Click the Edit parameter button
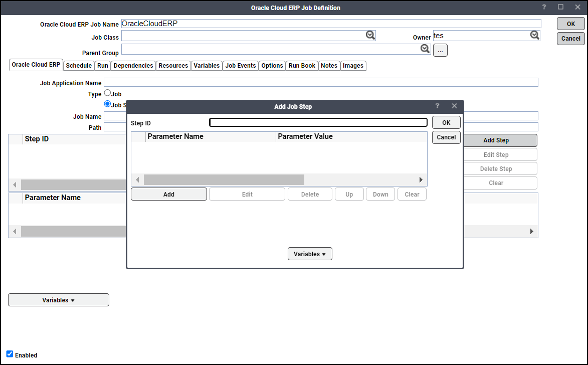This screenshot has width=588, height=365. (x=247, y=195)
